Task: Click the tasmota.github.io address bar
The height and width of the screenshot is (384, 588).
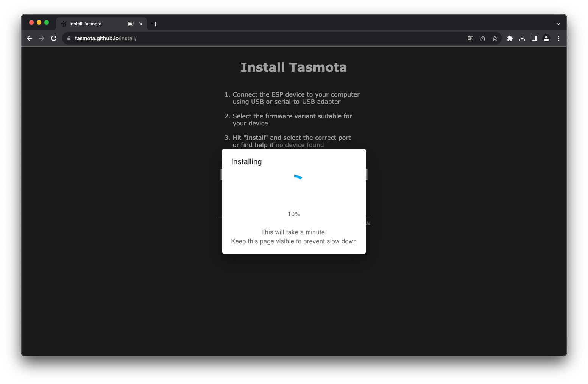Action: point(227,38)
